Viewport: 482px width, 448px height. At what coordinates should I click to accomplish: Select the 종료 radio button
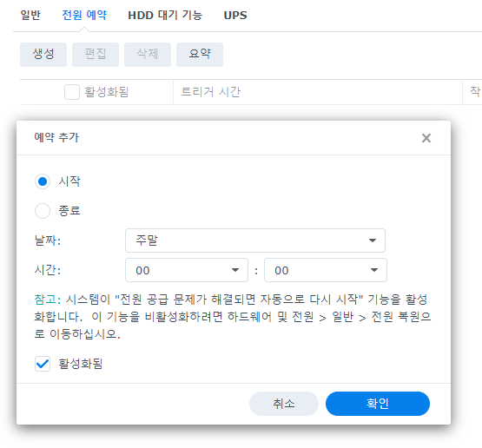coord(43,211)
